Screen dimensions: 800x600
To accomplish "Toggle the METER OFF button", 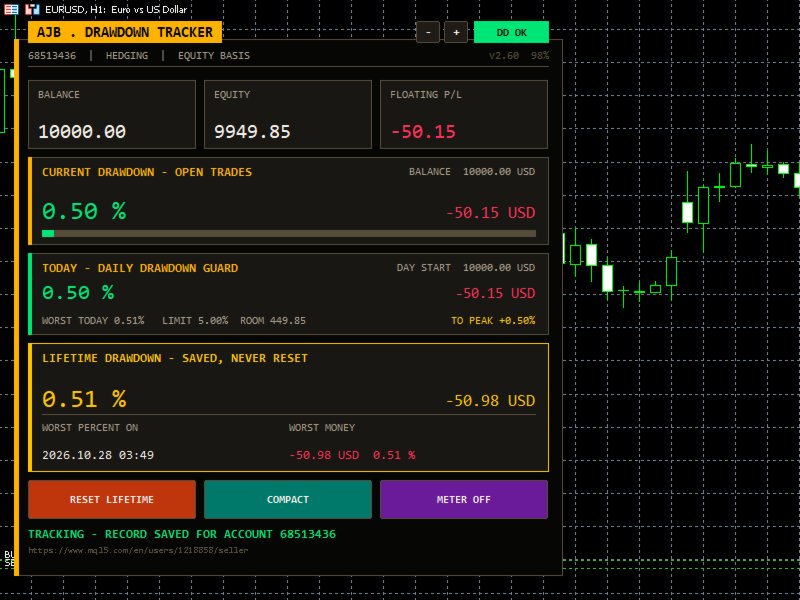I will (464, 499).
